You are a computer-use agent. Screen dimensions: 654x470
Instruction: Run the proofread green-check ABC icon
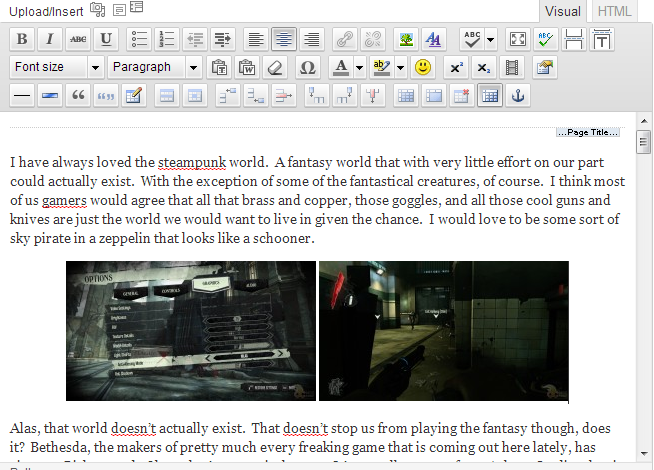point(546,39)
